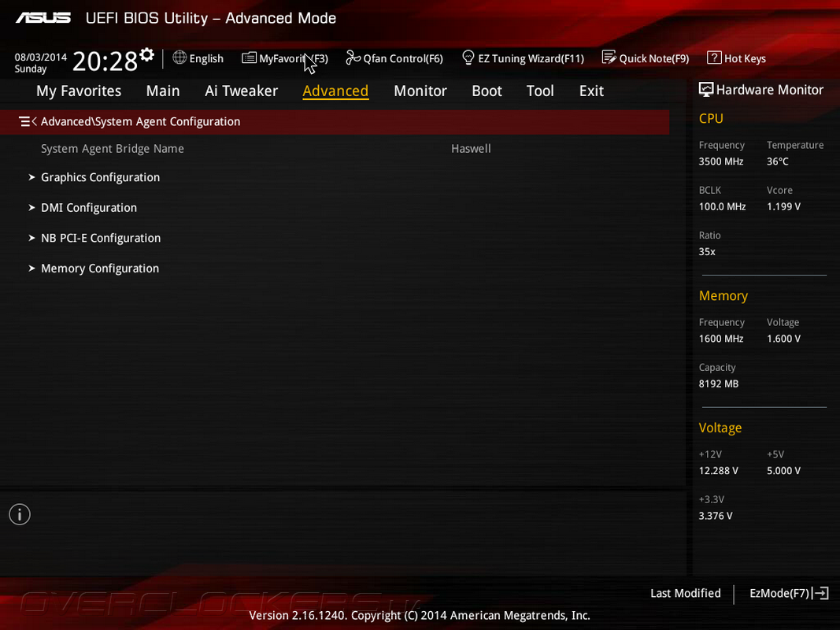Click the Qfan Control fan icon
Image resolution: width=840 pixels, height=630 pixels.
click(x=353, y=57)
